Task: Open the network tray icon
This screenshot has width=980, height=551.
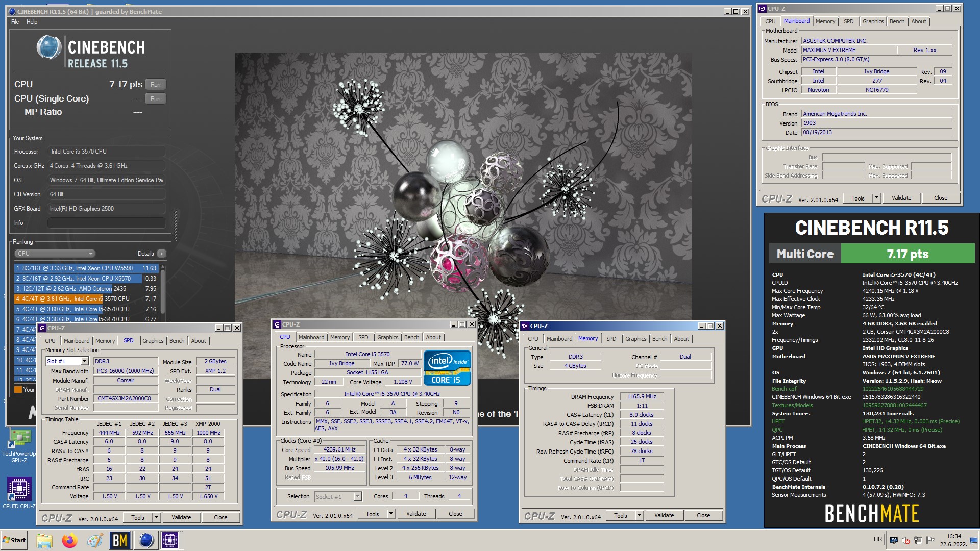Action: [918, 540]
